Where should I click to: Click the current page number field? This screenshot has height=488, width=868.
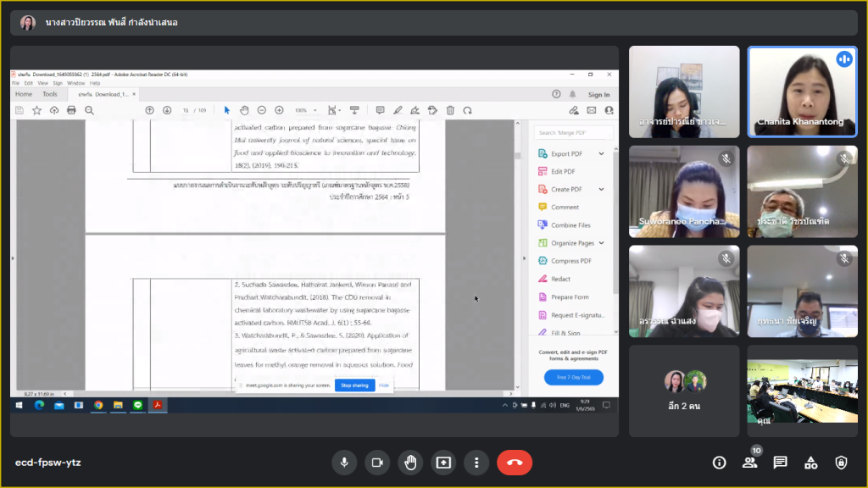pyautogui.click(x=186, y=111)
